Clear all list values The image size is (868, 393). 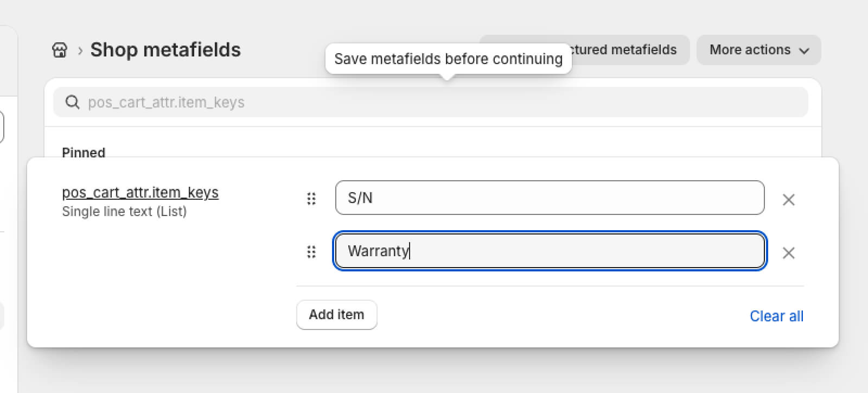pos(776,316)
